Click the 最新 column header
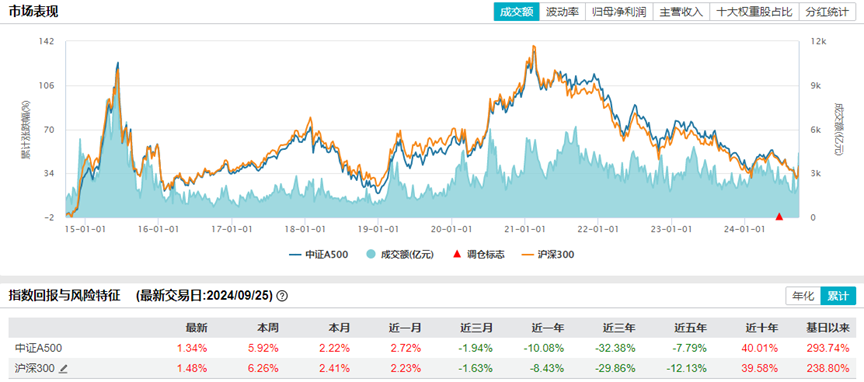Image resolution: width=864 pixels, height=382 pixels. (196, 328)
